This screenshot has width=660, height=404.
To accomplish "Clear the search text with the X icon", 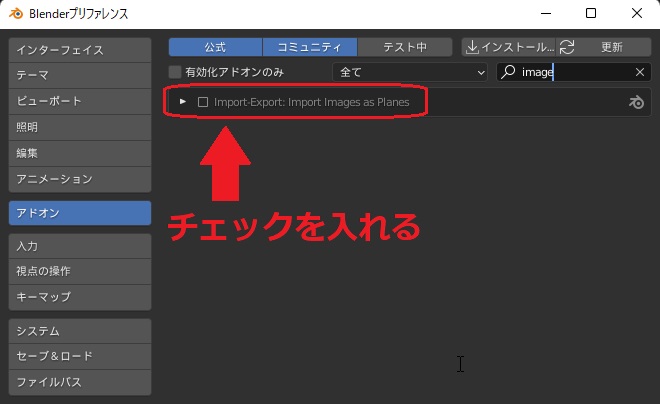I will pyautogui.click(x=640, y=72).
